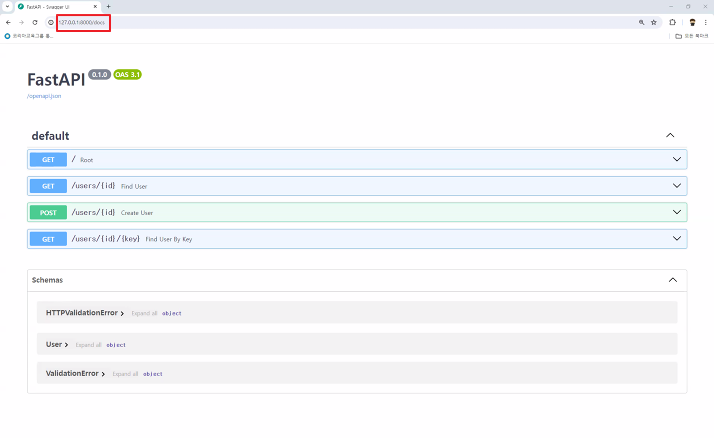Click the default section heading
The width and height of the screenshot is (714, 438).
pos(51,136)
